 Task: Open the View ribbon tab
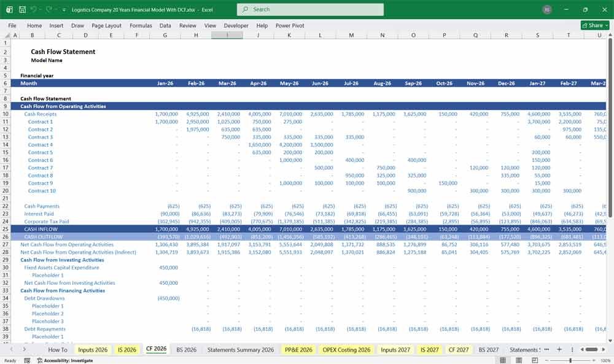(210, 25)
